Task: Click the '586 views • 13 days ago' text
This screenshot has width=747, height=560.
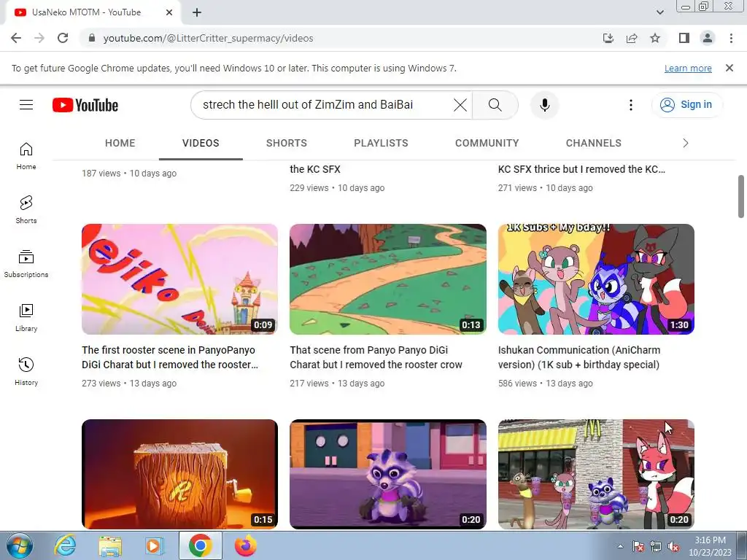Action: tap(546, 384)
